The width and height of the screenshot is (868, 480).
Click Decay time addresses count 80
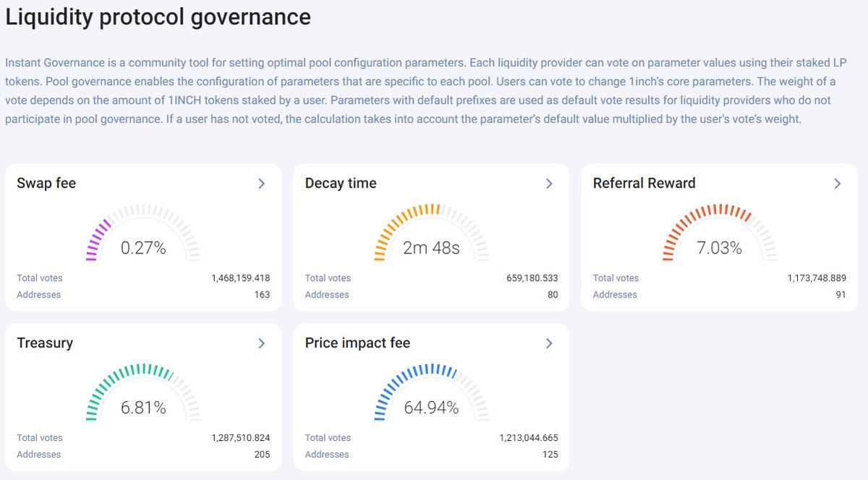tap(552, 295)
